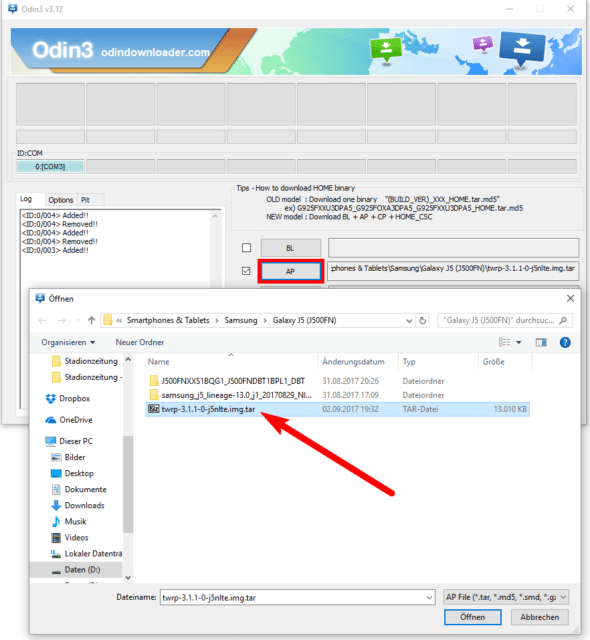Image resolution: width=590 pixels, height=640 pixels.
Task: Open Desktop in the sidebar
Action: click(x=72, y=473)
